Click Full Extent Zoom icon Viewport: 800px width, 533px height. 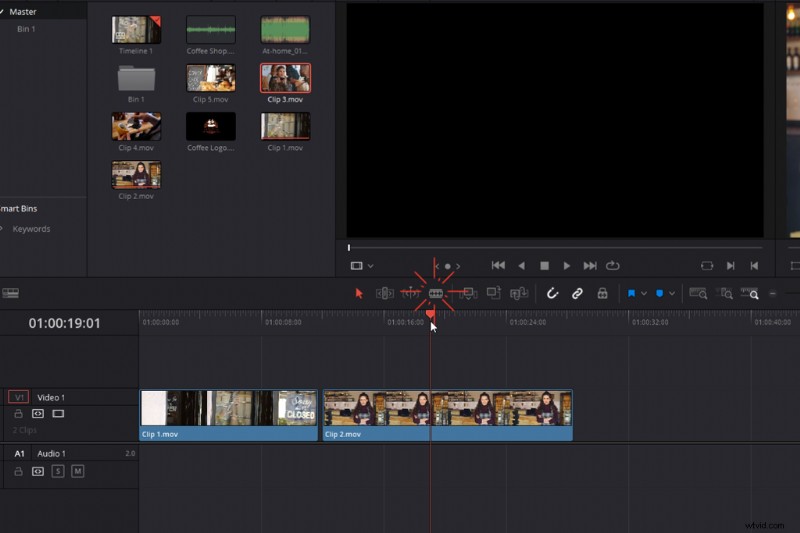698,293
